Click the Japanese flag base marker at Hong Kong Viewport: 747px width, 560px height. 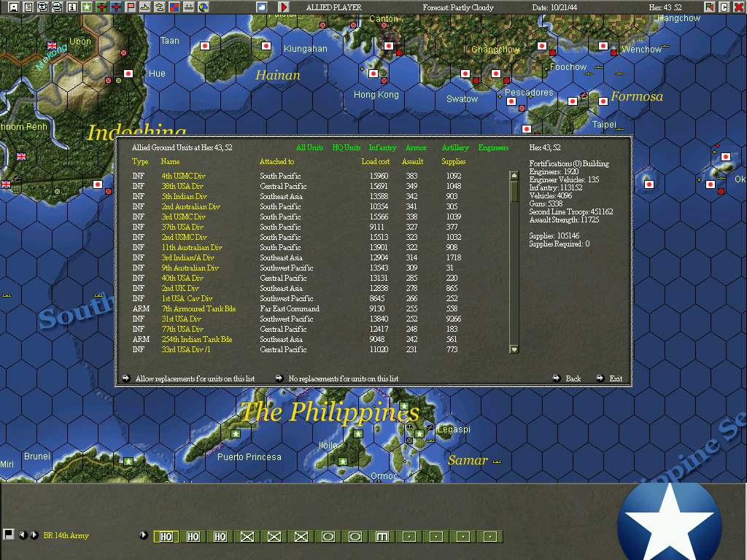tap(373, 74)
